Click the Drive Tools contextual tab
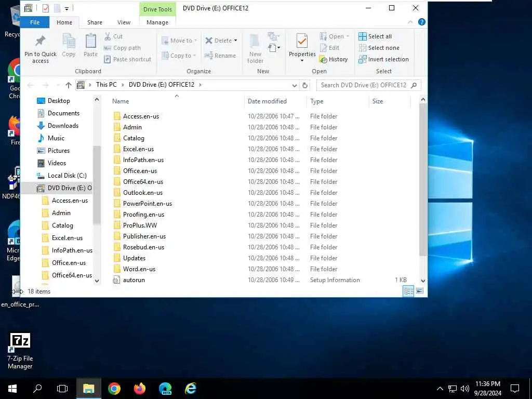 click(157, 9)
